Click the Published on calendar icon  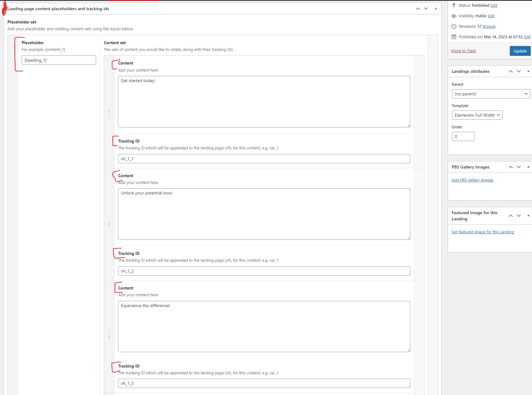coord(454,37)
